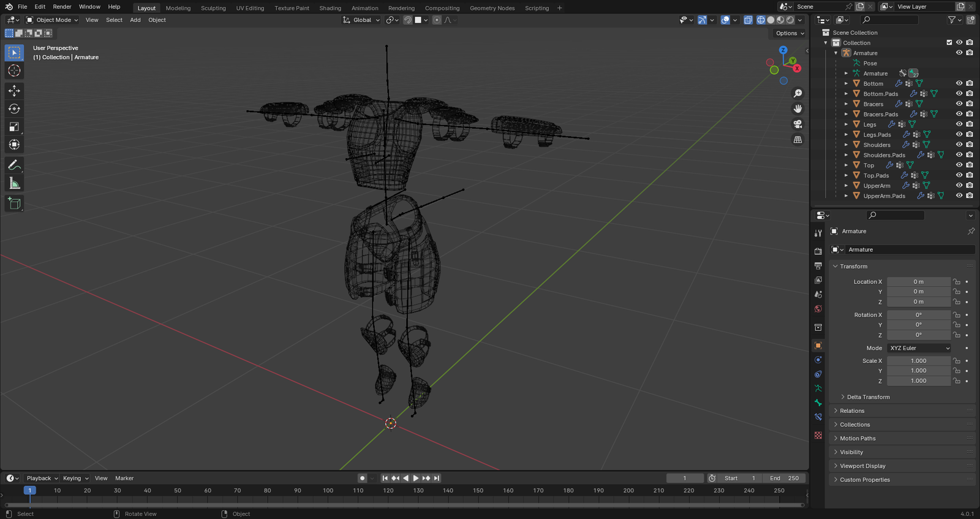Select the Move tool in toolbar

click(14, 91)
